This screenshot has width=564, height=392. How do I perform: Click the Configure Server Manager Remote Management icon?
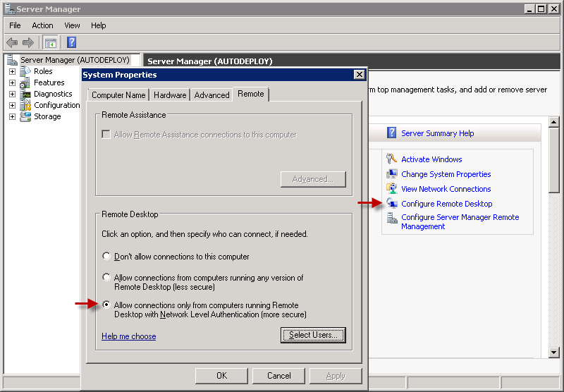pos(392,218)
